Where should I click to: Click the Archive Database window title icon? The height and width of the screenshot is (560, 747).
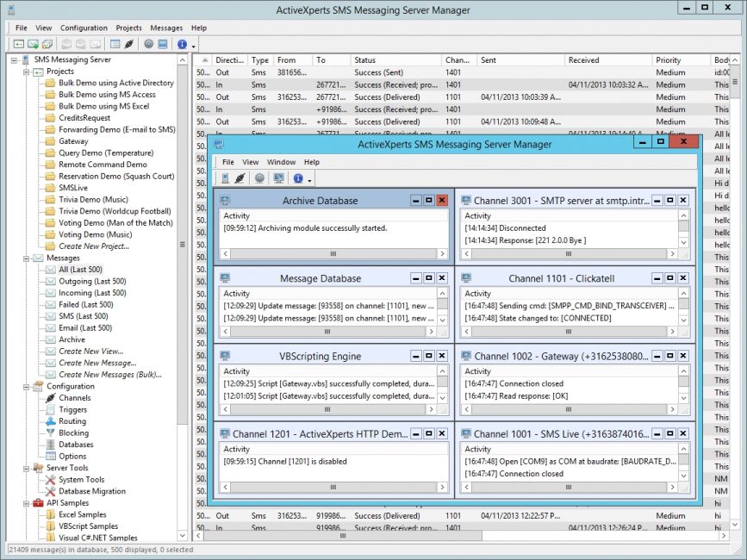coord(225,201)
